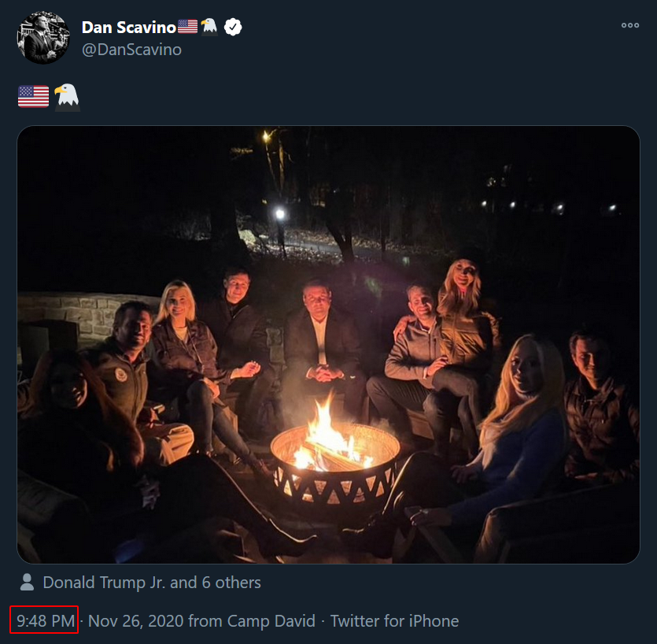
Task: Go to the @DanScavino handle
Action: click(131, 50)
